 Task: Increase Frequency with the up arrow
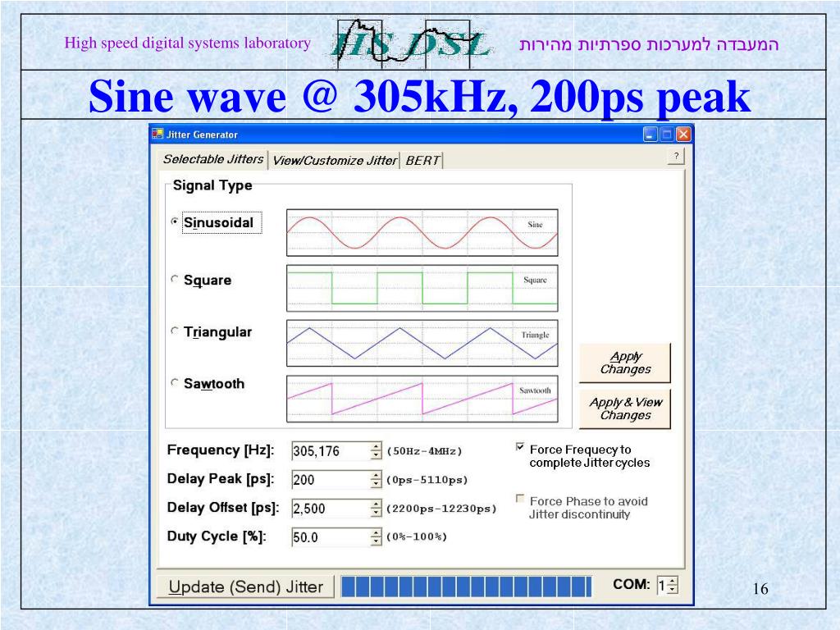pos(376,447)
